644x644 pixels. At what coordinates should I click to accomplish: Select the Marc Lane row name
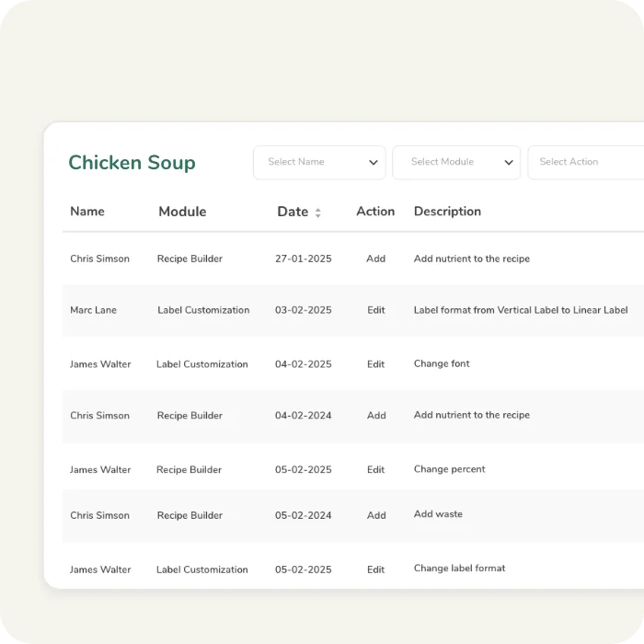pos(93,310)
